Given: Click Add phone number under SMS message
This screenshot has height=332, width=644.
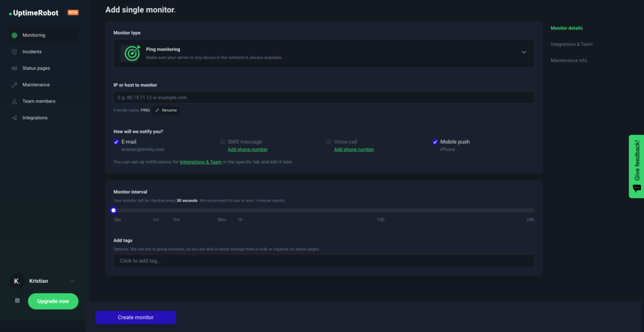Looking at the screenshot, I should (x=247, y=149).
